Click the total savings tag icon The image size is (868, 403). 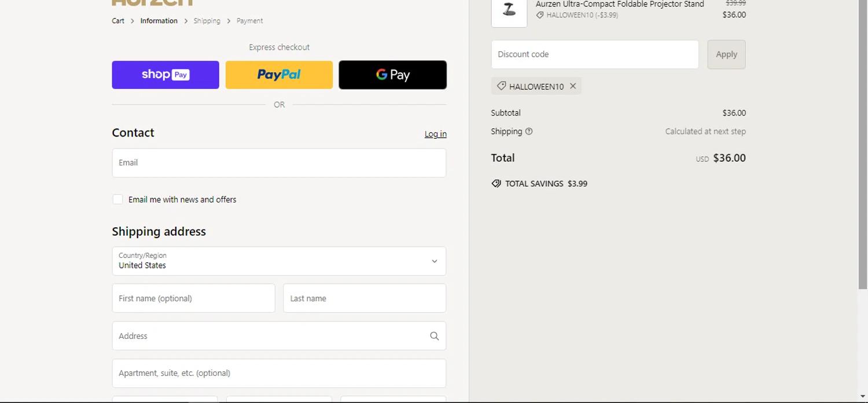(496, 183)
